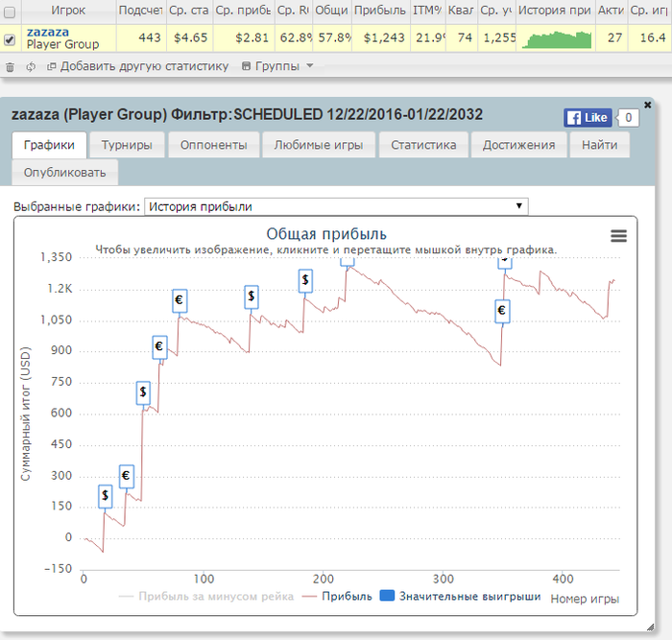Switch to the Графики tab
This screenshot has width=672, height=640.
coord(49,145)
